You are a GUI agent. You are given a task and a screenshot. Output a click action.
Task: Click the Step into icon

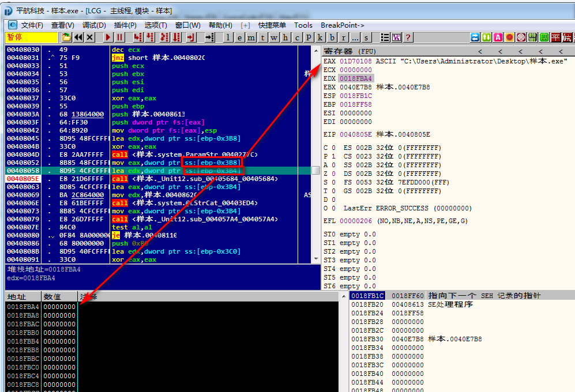coord(138,37)
